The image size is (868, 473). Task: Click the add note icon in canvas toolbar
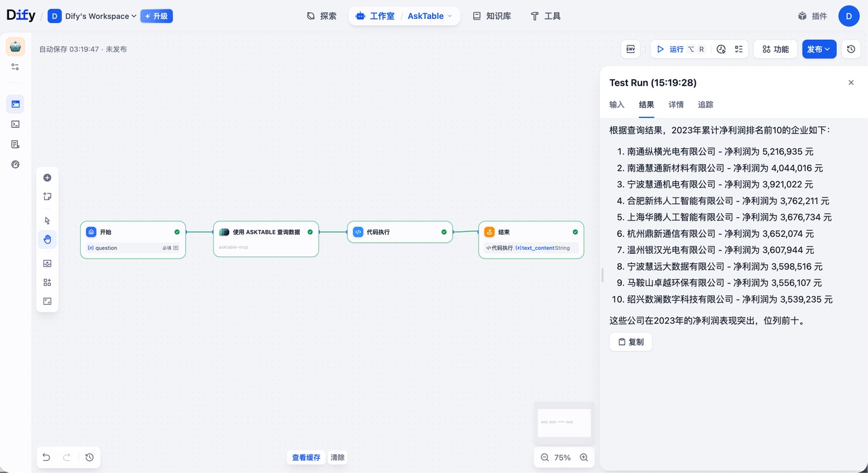(x=47, y=197)
